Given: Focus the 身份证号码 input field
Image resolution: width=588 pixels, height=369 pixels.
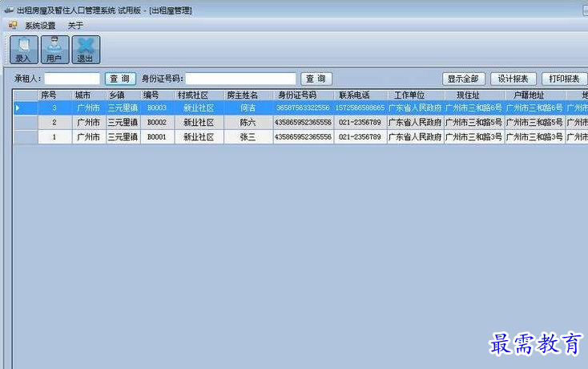Looking at the screenshot, I should point(241,79).
